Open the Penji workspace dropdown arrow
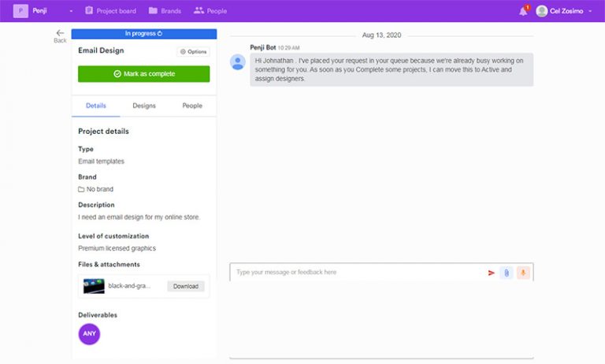 point(71,11)
